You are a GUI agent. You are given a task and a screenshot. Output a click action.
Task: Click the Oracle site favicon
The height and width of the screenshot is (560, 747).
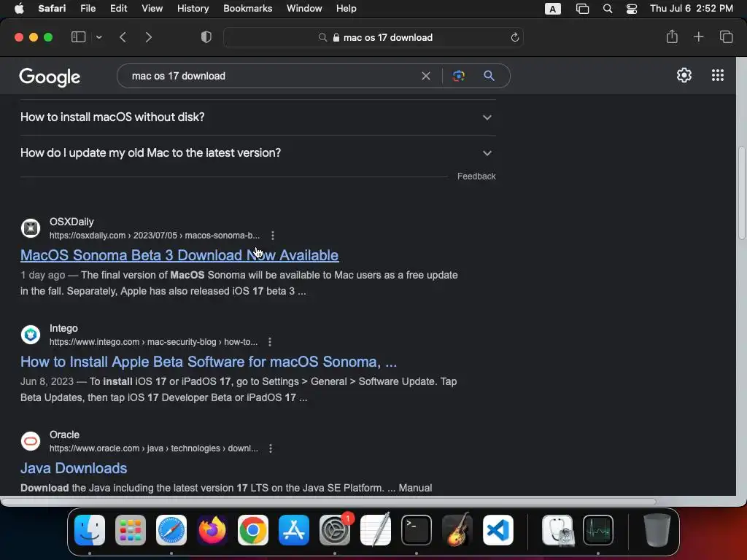tap(31, 441)
